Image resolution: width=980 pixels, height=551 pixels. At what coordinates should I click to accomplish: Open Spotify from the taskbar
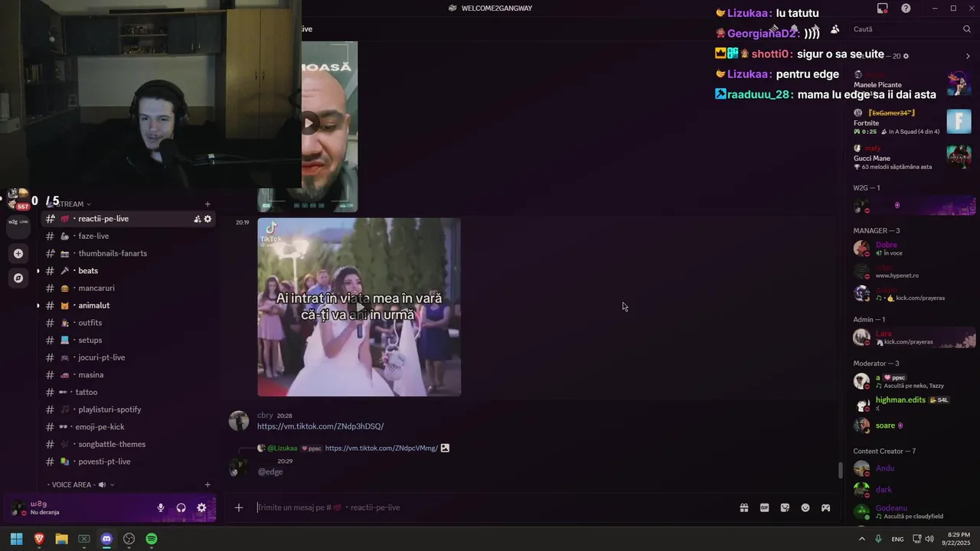click(152, 539)
